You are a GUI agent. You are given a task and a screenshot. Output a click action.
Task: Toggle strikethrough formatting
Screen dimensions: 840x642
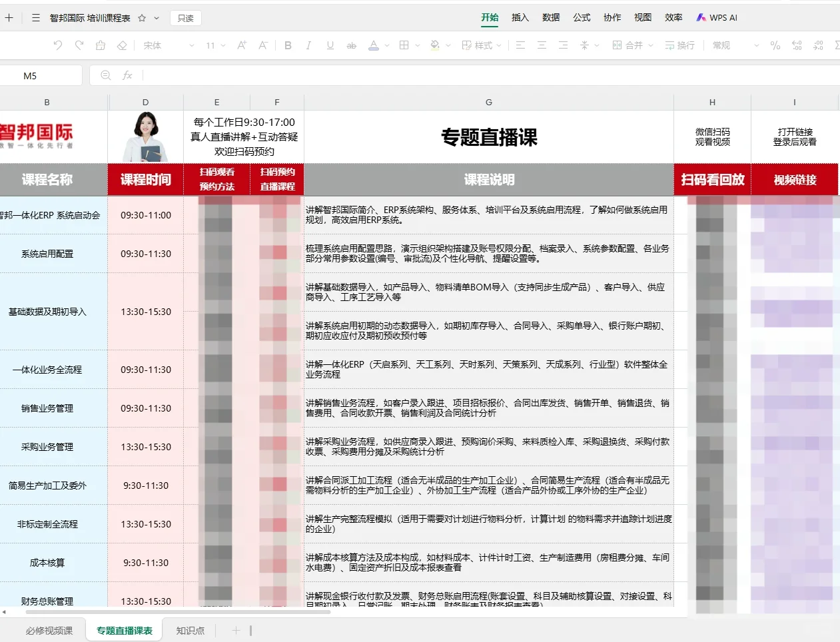coord(352,45)
